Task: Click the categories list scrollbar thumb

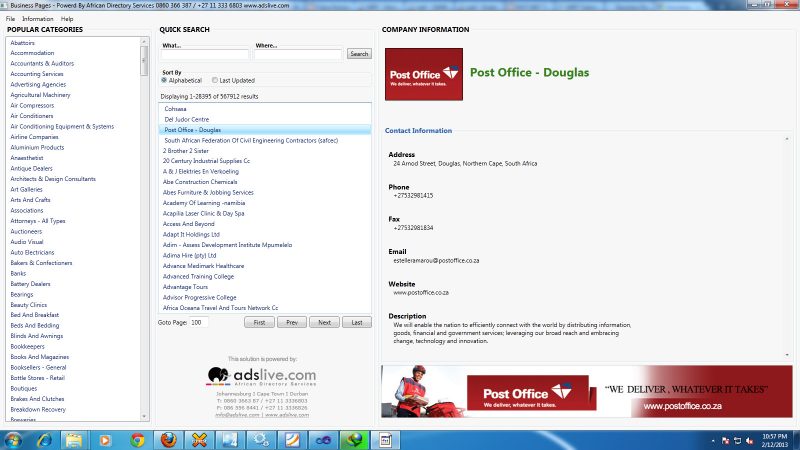Action: [144, 61]
